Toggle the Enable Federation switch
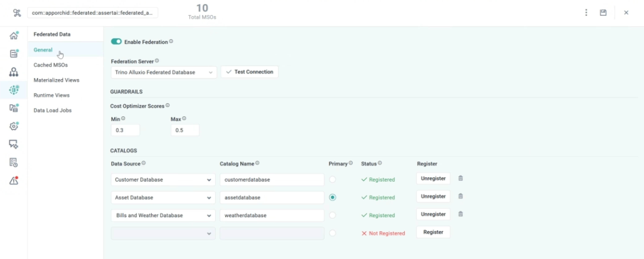 tap(116, 42)
